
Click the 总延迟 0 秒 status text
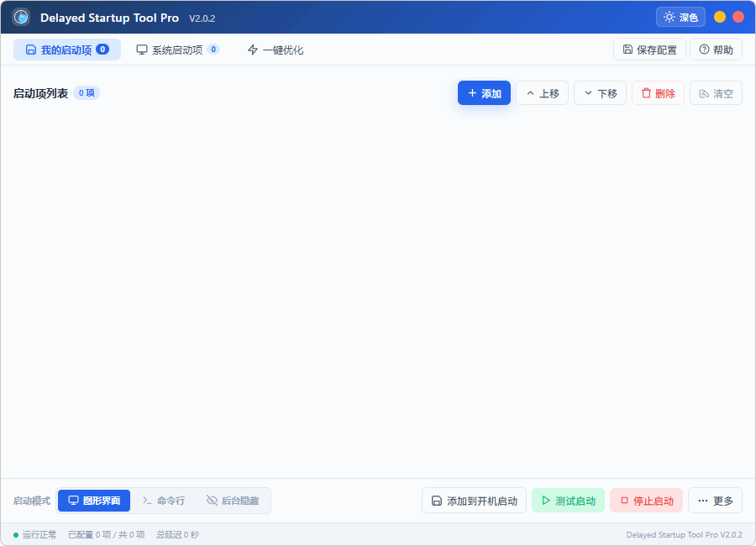tap(177, 534)
